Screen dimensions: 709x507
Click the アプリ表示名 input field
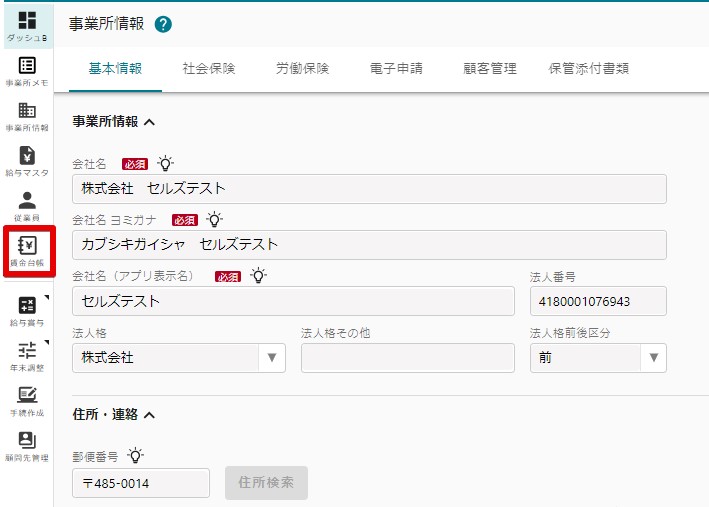pos(293,301)
